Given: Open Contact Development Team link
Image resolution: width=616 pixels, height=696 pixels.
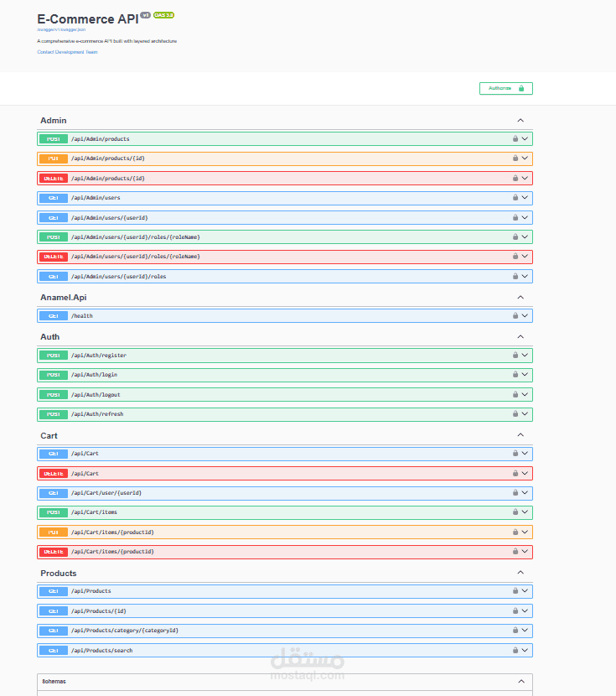Looking at the screenshot, I should click(x=67, y=52).
